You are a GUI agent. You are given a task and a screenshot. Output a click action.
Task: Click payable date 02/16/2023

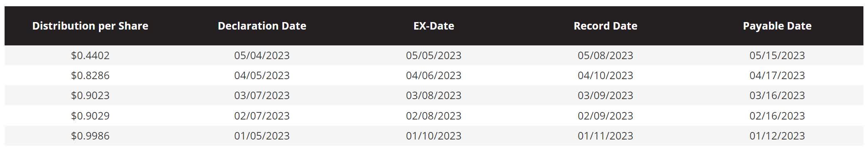coord(777,116)
